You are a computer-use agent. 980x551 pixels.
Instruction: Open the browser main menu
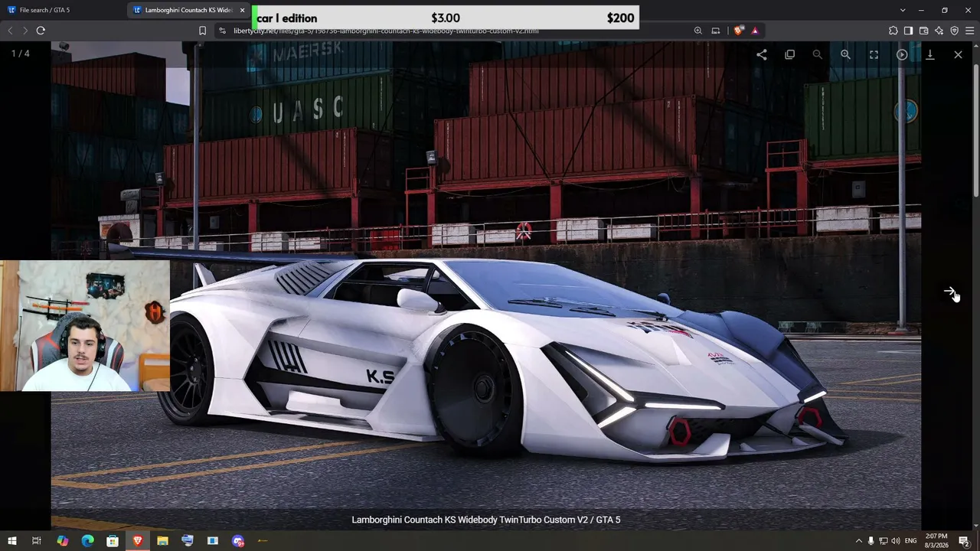click(x=969, y=31)
